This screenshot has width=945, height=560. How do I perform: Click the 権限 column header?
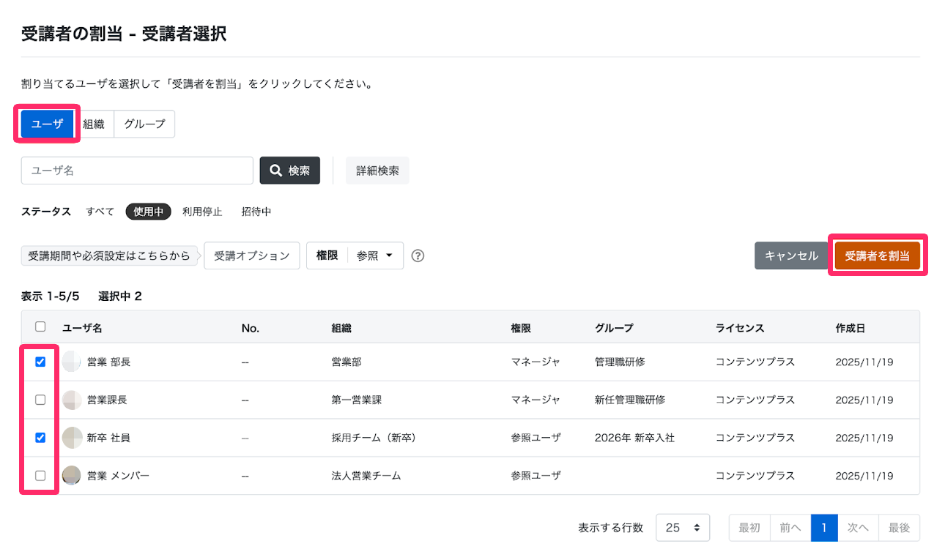point(521,328)
